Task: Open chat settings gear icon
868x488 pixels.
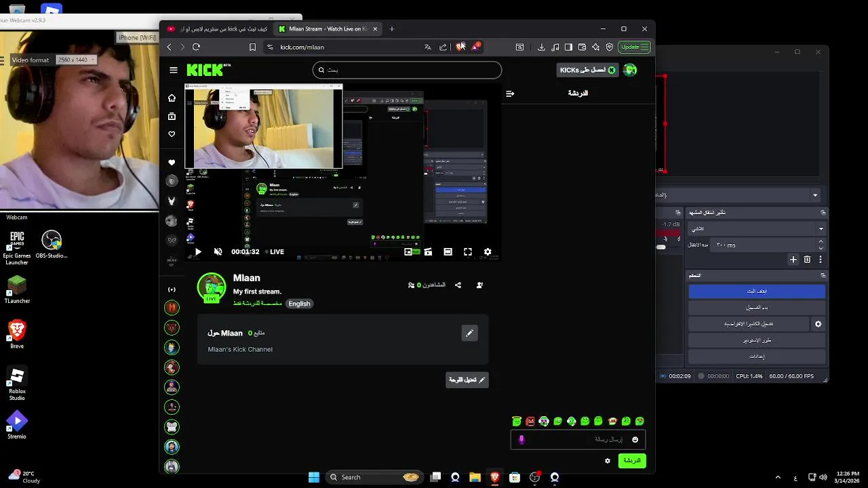Action: (x=608, y=461)
